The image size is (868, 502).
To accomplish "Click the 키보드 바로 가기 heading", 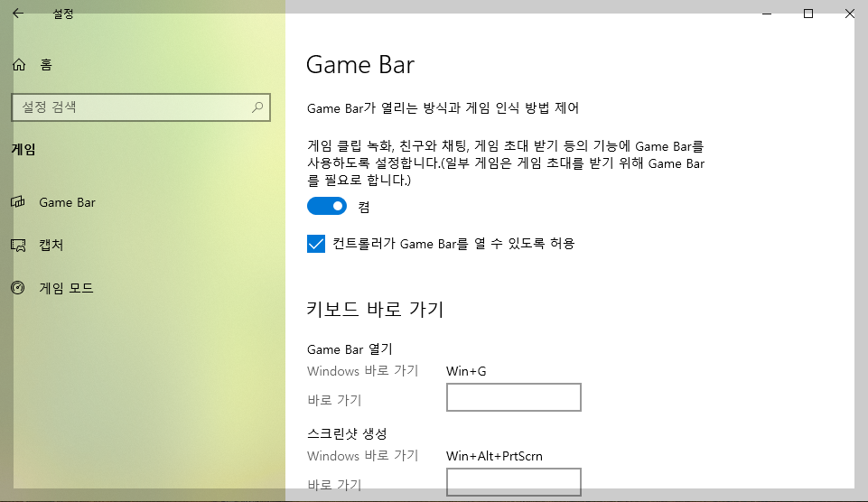I will click(376, 309).
